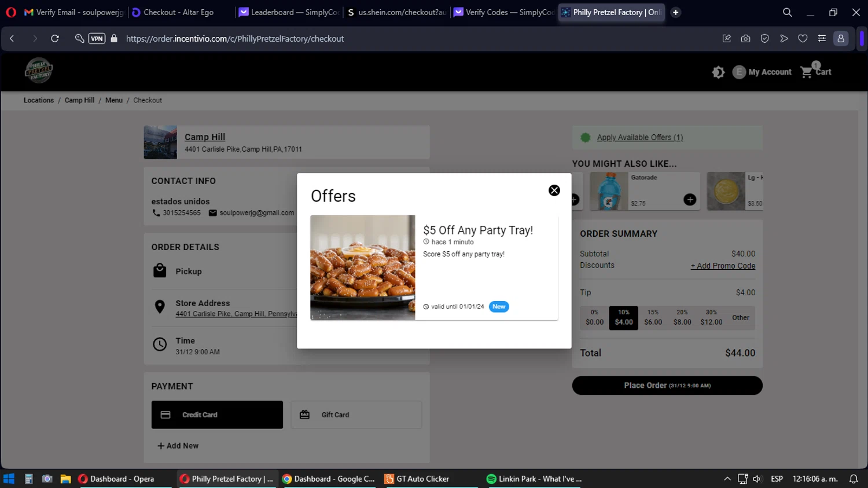This screenshot has height=488, width=868.
Task: Open the Windows Start menu
Action: point(9,479)
